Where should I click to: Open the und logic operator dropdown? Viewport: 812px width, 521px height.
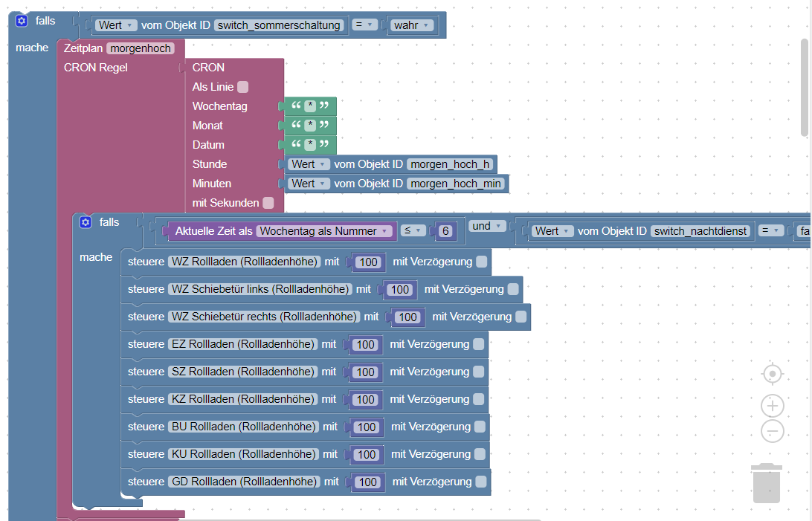point(487,226)
